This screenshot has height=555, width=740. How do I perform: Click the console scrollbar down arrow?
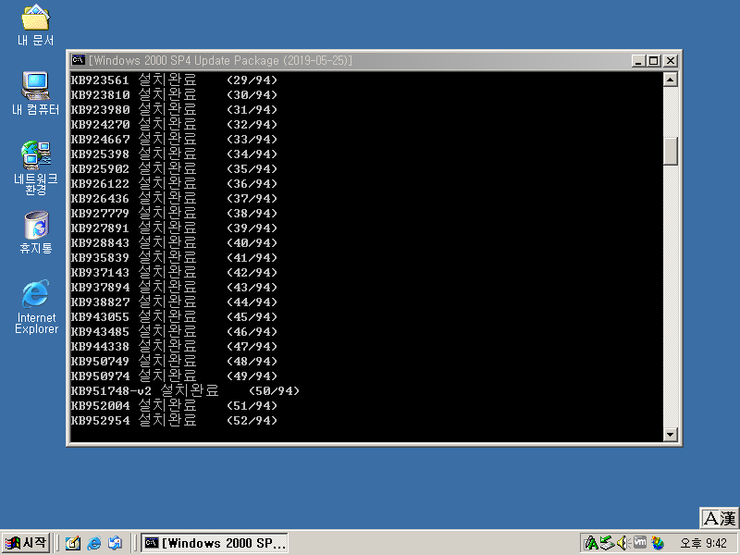pos(670,434)
